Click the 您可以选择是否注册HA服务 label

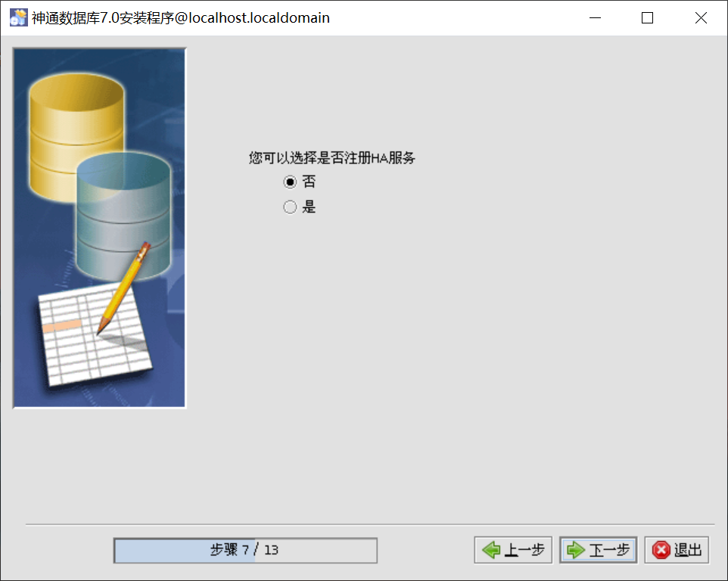click(331, 158)
